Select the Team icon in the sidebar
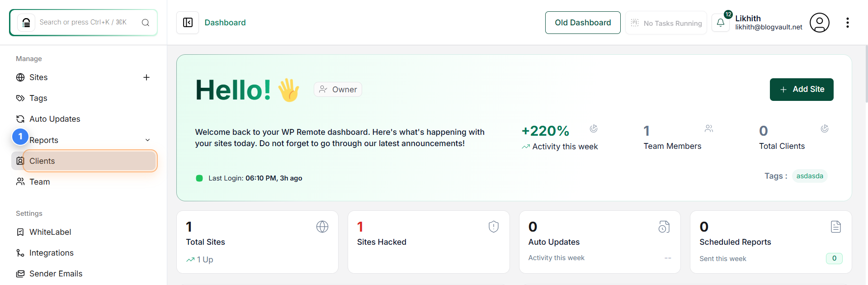The image size is (868, 285). [x=20, y=181]
